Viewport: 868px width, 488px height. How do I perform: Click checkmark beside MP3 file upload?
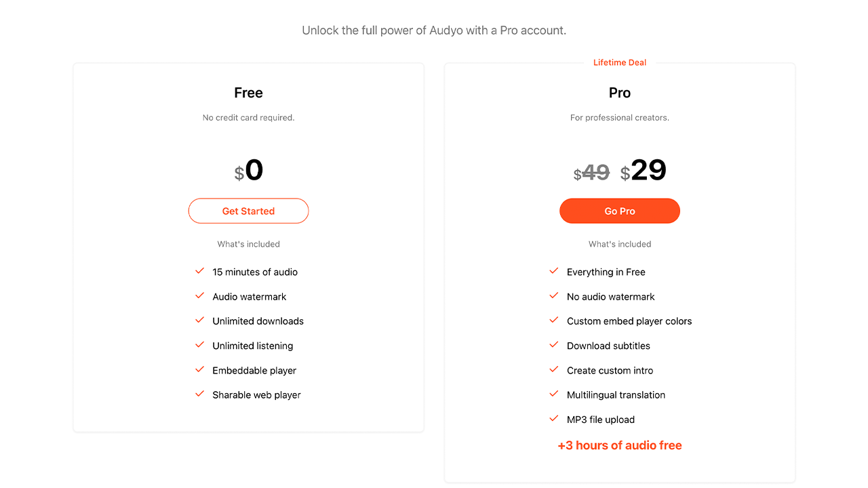554,419
